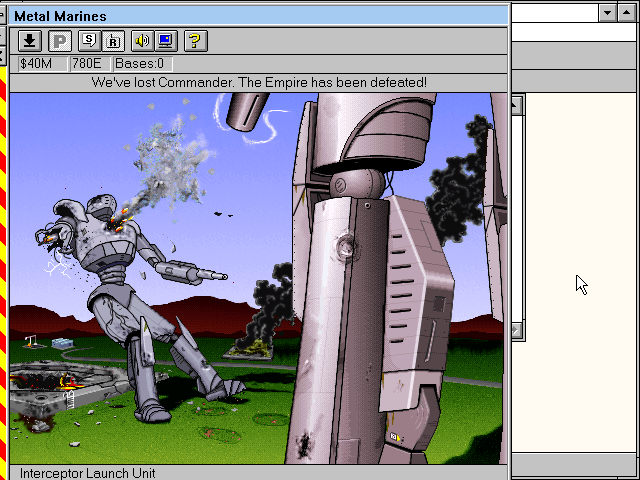Toggle the Pause 'P' button

tap(60, 41)
